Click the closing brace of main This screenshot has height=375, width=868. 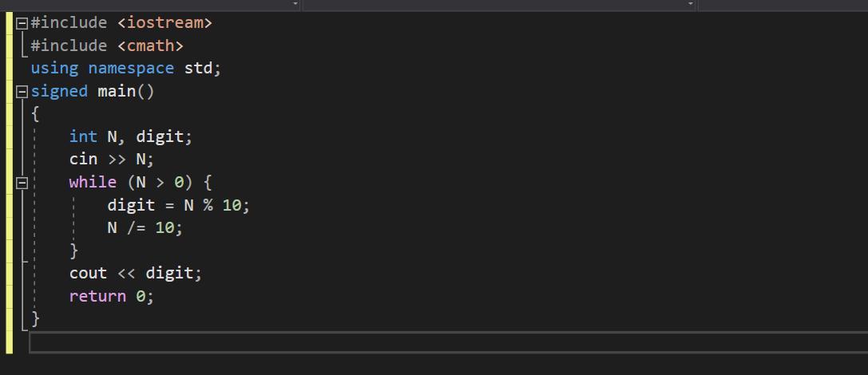click(35, 319)
